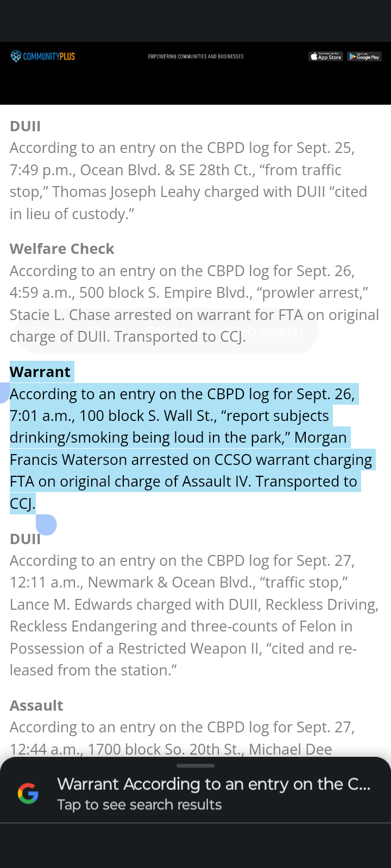Tap the Stacie L. Chase paragraph
Image resolution: width=391 pixels, height=868 pixels.
(x=194, y=303)
